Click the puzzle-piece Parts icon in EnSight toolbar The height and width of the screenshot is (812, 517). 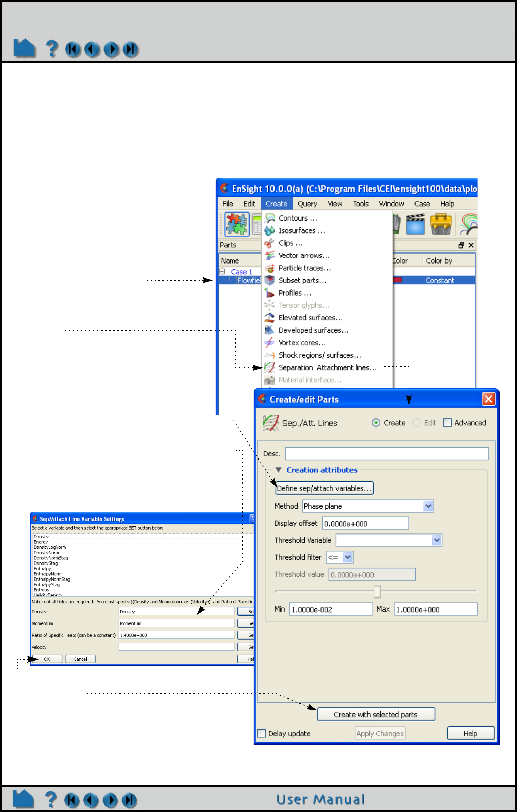pos(237,224)
